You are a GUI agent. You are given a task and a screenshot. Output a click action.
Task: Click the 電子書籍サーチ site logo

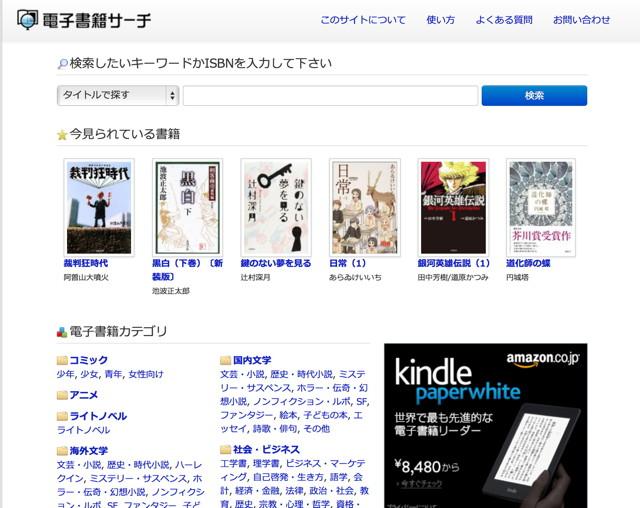click(84, 20)
